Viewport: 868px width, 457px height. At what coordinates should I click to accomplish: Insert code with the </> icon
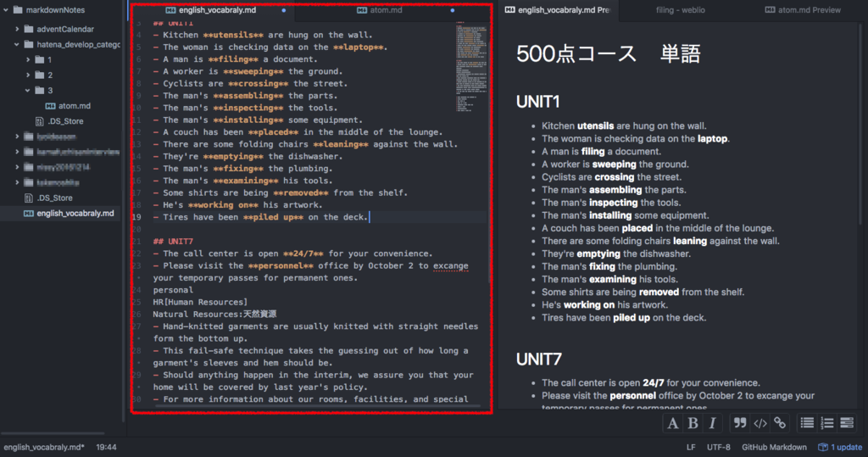coord(760,423)
